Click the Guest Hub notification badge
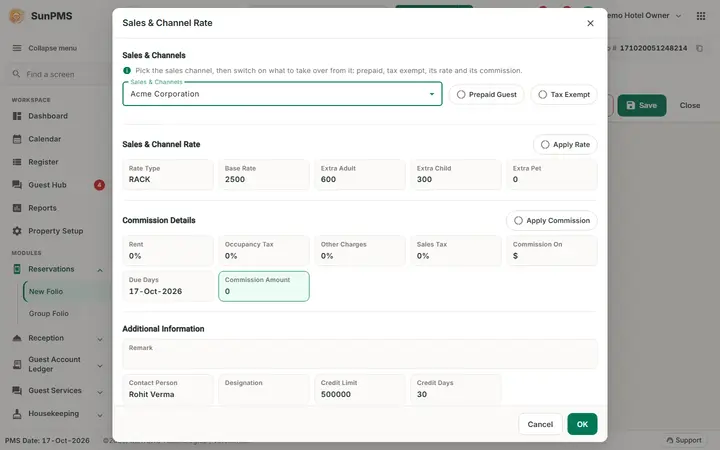Image resolution: width=720 pixels, height=450 pixels. coord(99,185)
